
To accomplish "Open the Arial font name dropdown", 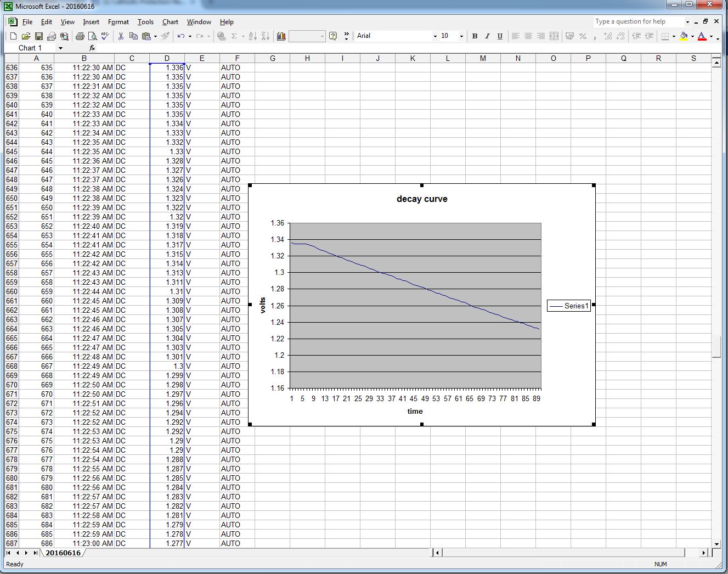I will coord(435,36).
